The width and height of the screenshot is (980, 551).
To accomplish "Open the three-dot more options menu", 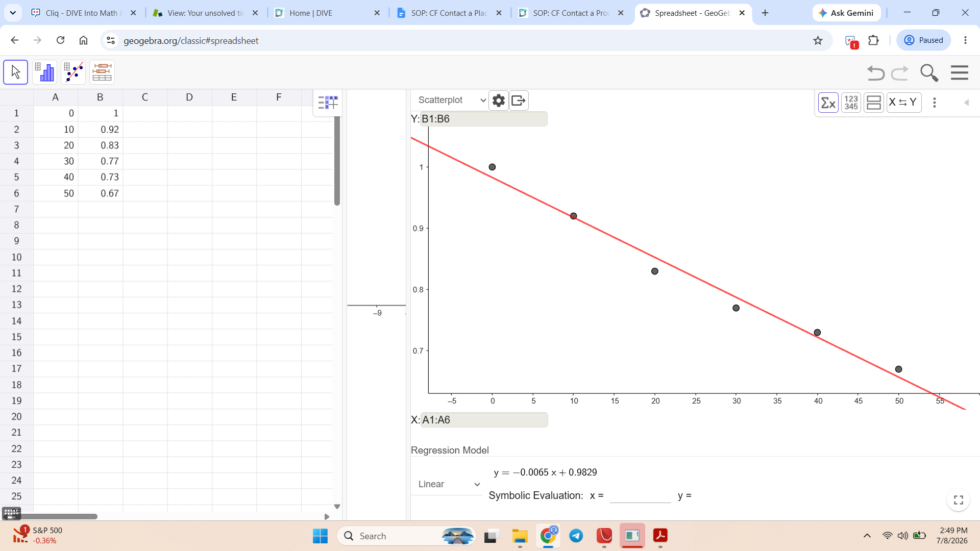I will click(935, 103).
